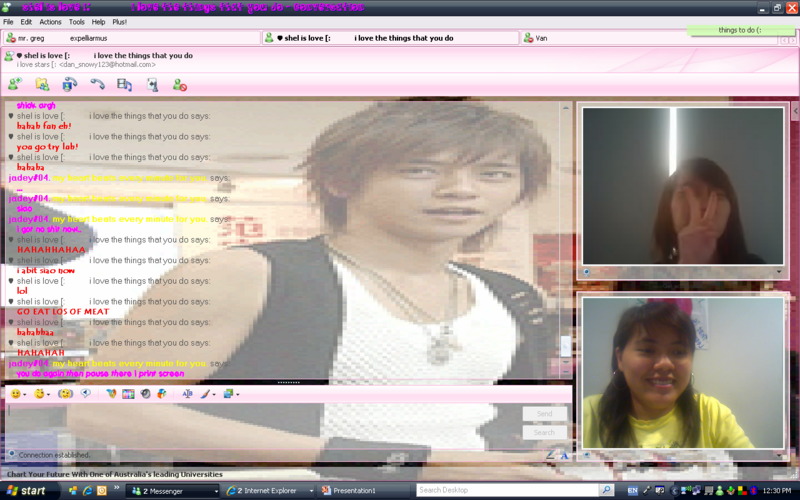Open the games card icon
Viewport: 800px width, 500px height.
pos(152,85)
